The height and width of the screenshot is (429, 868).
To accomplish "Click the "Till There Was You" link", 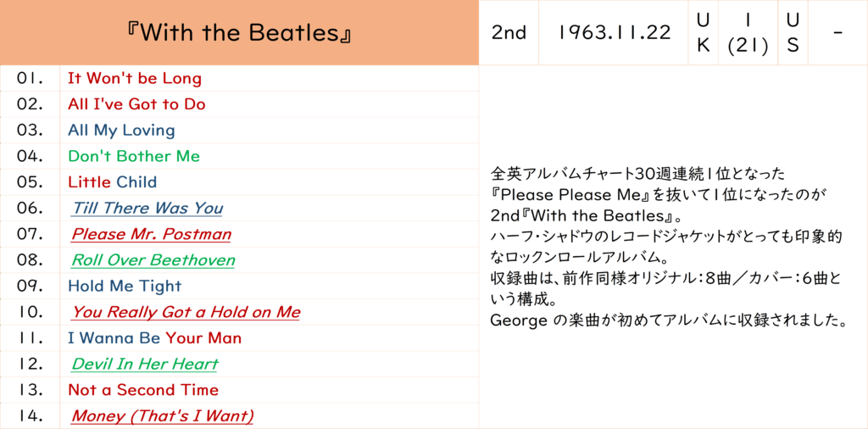I will (147, 209).
